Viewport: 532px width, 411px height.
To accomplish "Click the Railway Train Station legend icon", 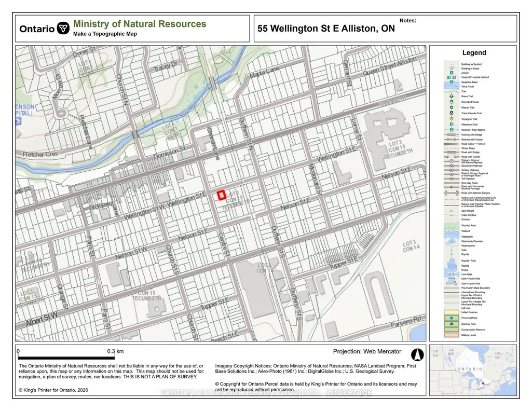I will pos(452,130).
